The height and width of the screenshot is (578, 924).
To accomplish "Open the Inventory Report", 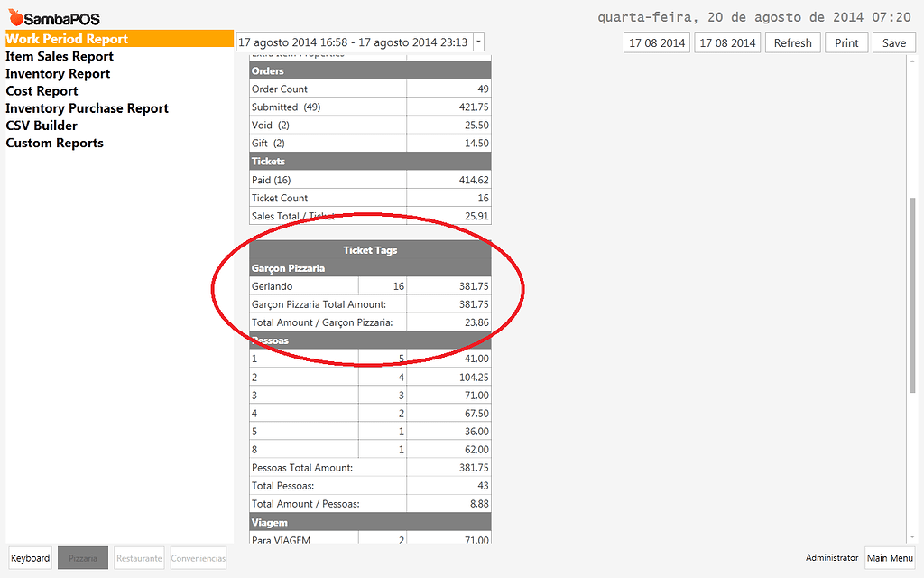I will tap(57, 73).
